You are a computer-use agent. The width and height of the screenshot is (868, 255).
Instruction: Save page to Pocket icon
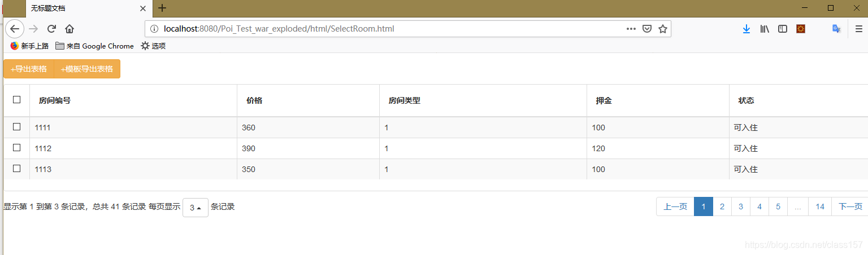pyautogui.click(x=647, y=29)
